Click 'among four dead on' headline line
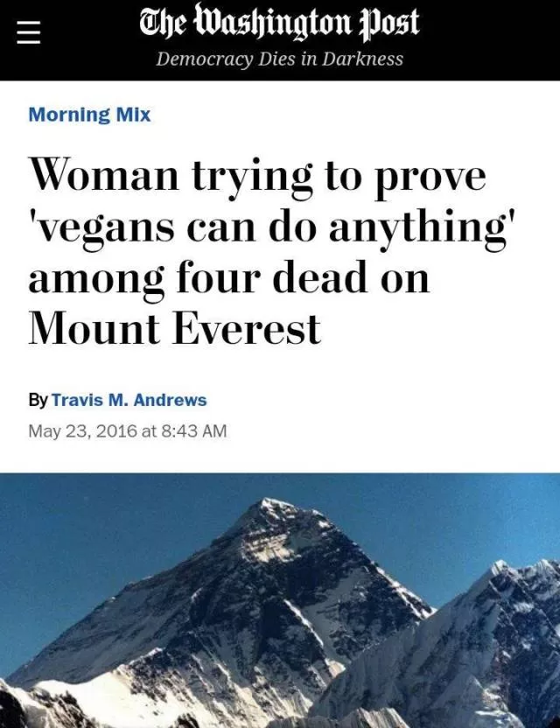The height and width of the screenshot is (728, 560). (x=229, y=276)
